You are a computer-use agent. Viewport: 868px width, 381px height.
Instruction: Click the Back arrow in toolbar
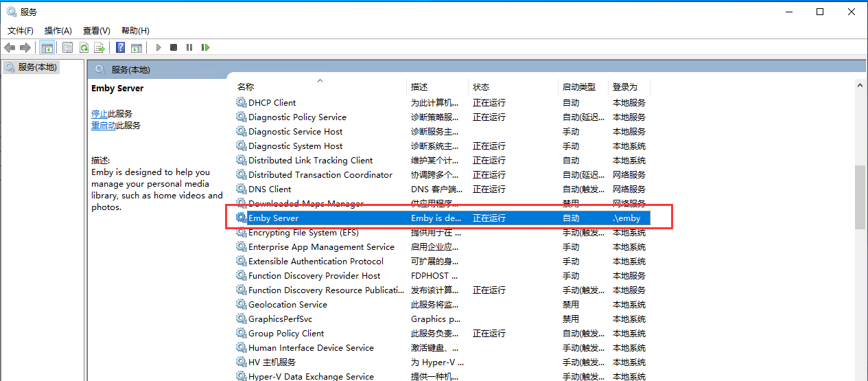(x=10, y=47)
